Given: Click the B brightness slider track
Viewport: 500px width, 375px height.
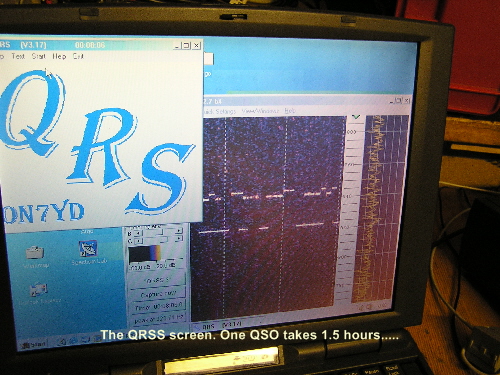Looking at the screenshot, I should click(159, 232).
